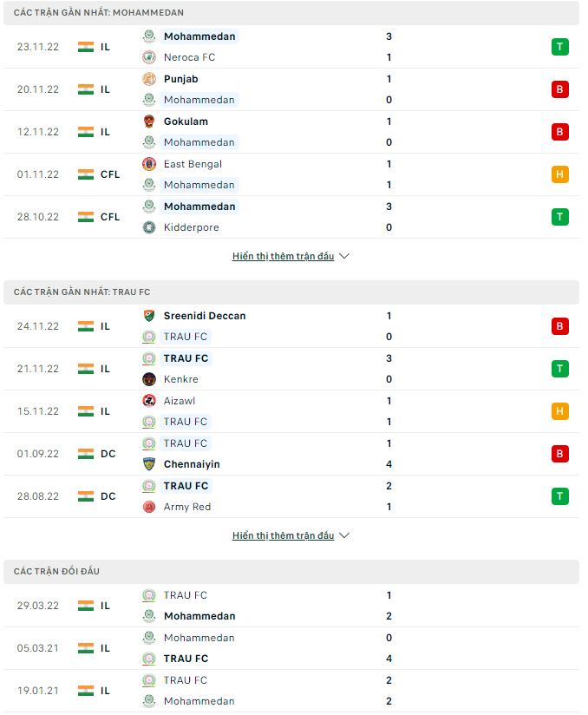Click green T badge for Mohammedan vs Neroca
Viewport: 588px width, 715px height.
point(559,47)
